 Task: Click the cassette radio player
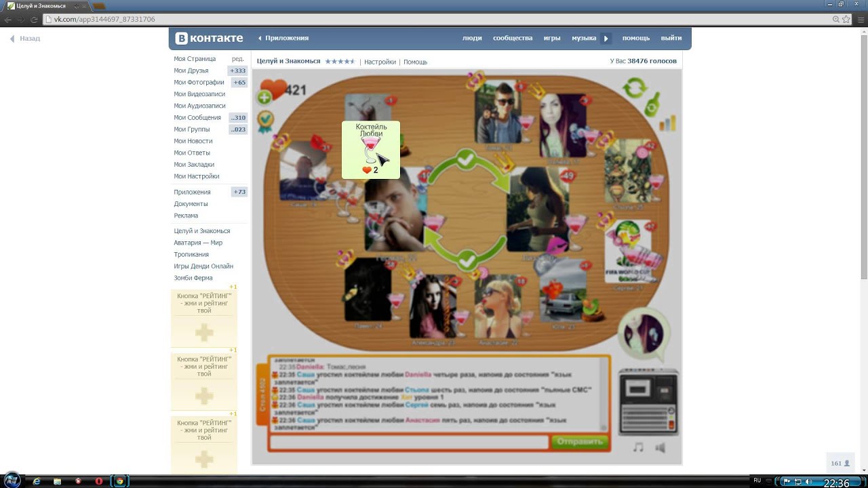649,403
